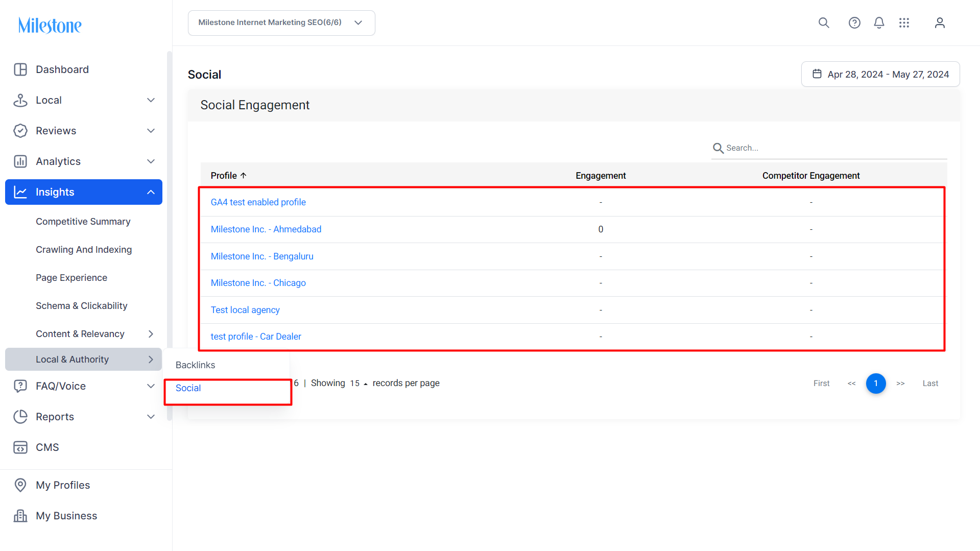Click the Local map pin icon
Screen dimensions: 980x551
(20, 100)
